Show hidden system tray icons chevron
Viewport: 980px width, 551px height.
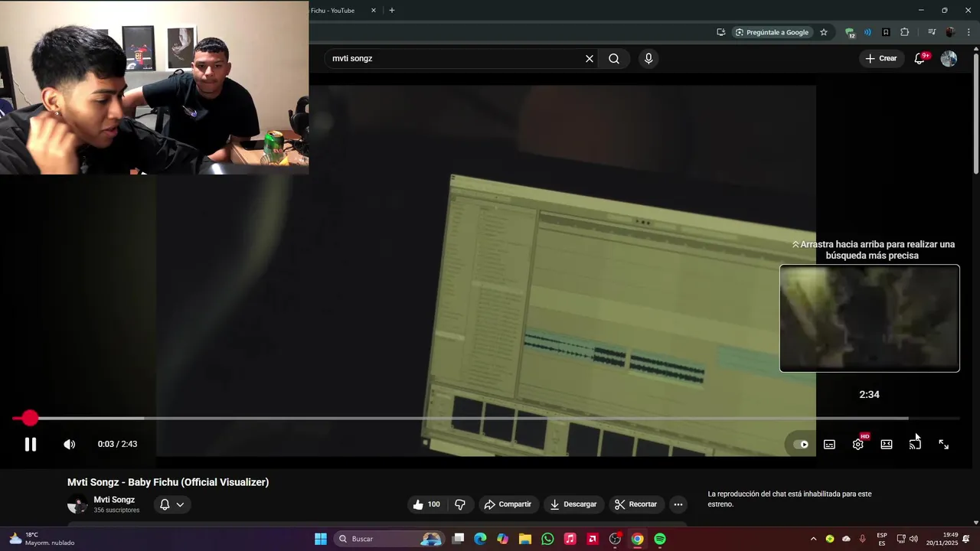[813, 539]
